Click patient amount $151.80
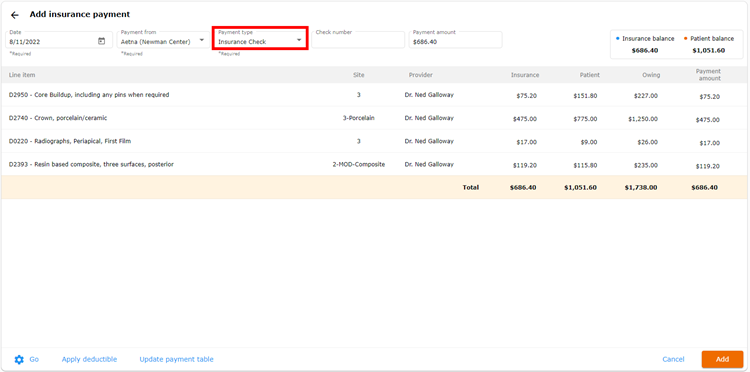The height and width of the screenshot is (372, 750). pyautogui.click(x=585, y=96)
